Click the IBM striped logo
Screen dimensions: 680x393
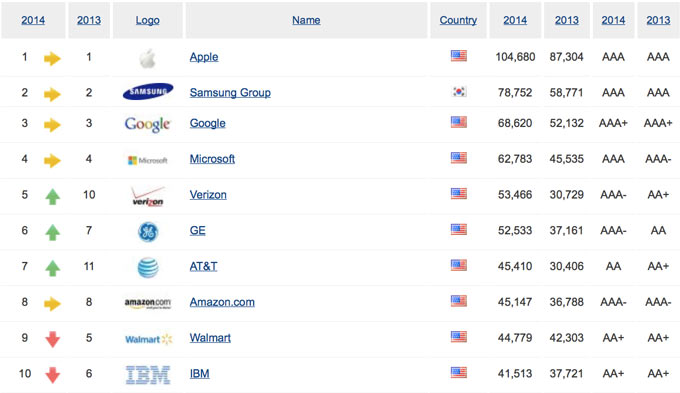(148, 375)
